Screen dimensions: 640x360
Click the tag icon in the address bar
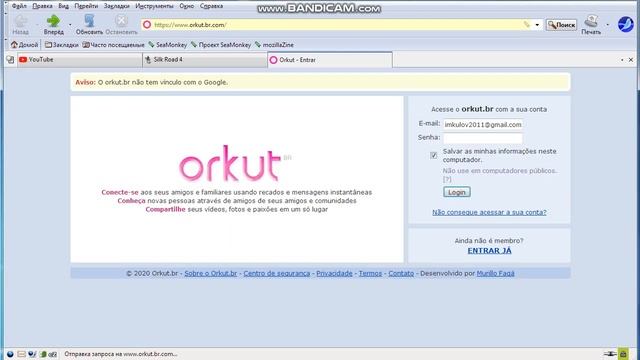527,25
